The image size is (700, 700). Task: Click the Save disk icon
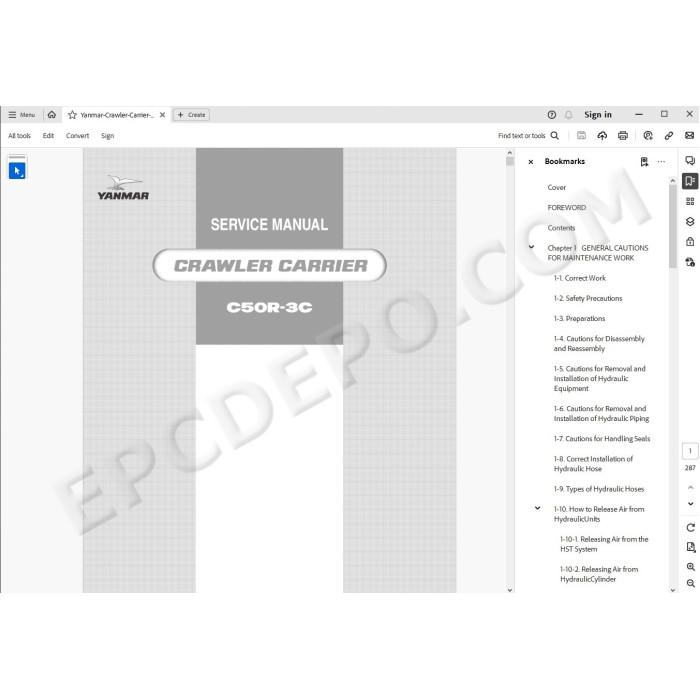tap(581, 135)
